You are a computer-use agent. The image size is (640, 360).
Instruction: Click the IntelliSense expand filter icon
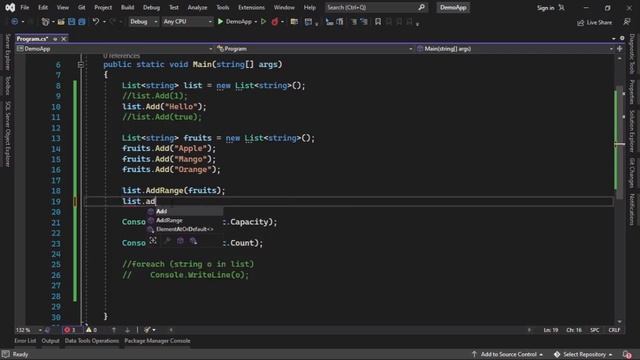(x=153, y=240)
